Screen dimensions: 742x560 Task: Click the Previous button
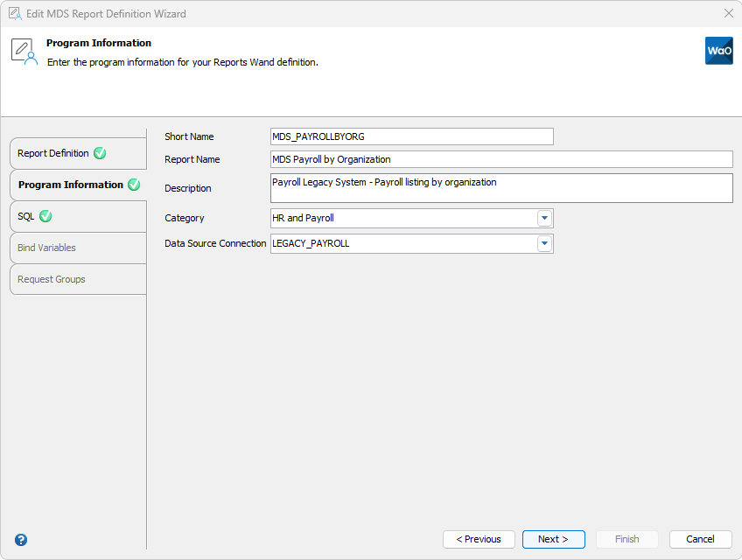(x=479, y=539)
